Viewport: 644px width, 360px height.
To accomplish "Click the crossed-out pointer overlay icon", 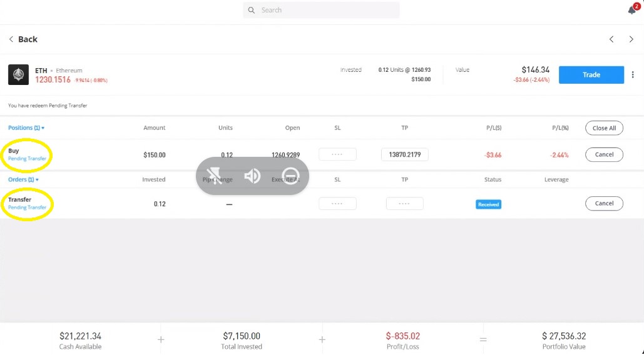I will pyautogui.click(x=215, y=176).
